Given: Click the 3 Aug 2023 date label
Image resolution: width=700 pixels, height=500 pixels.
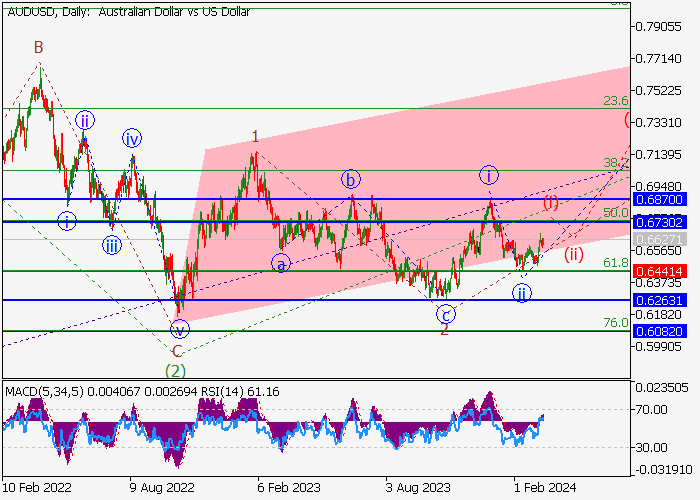Looking at the screenshot, I should 418,487.
